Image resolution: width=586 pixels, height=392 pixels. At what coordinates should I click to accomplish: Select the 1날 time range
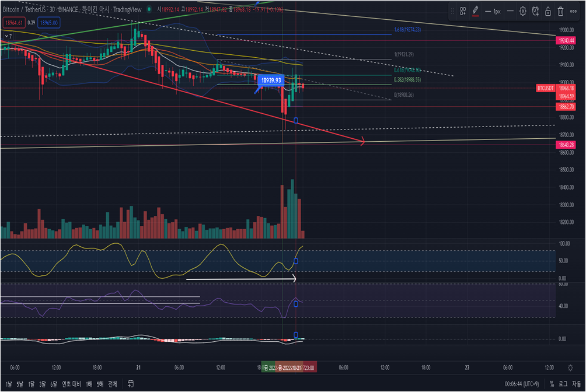pos(9,384)
